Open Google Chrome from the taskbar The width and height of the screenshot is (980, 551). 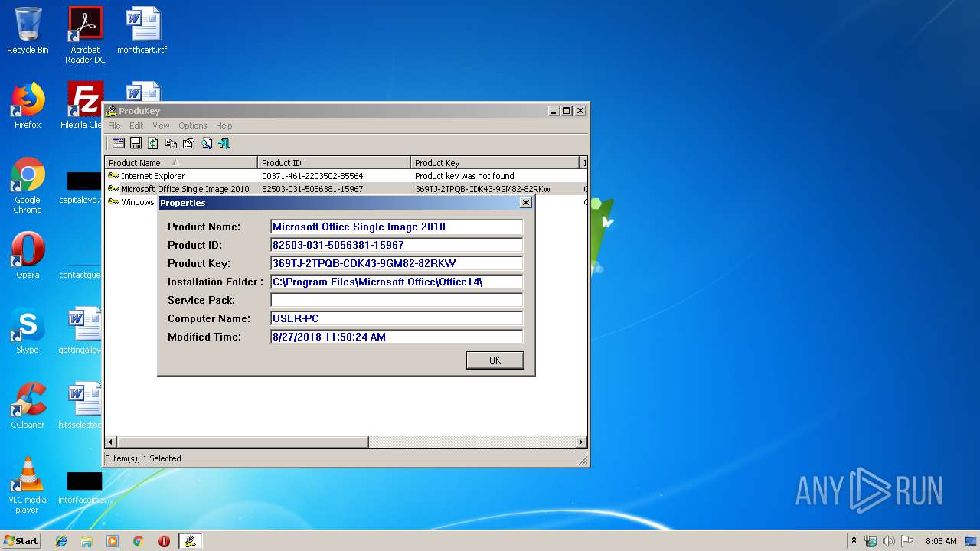click(x=138, y=541)
